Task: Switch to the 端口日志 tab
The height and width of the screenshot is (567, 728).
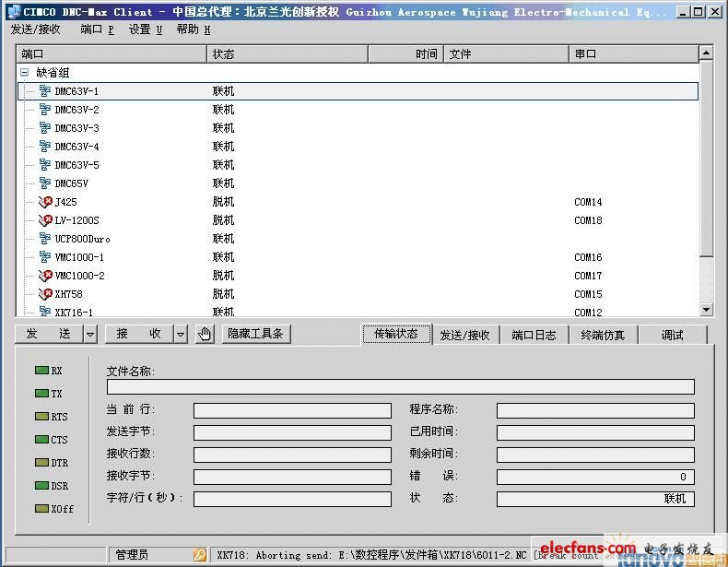Action: 534,335
